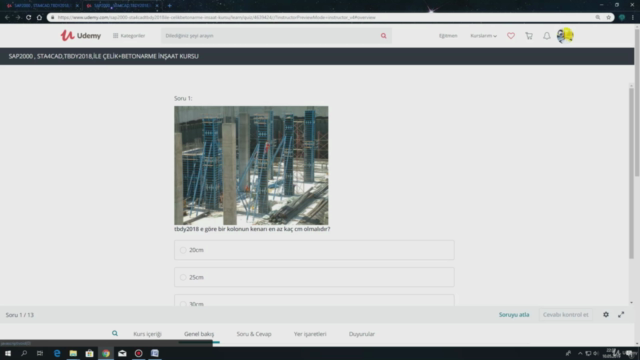Screen dimensions: 640x360
Task: Switch to the Soru & Cevap tab
Action: pyautogui.click(x=254, y=334)
